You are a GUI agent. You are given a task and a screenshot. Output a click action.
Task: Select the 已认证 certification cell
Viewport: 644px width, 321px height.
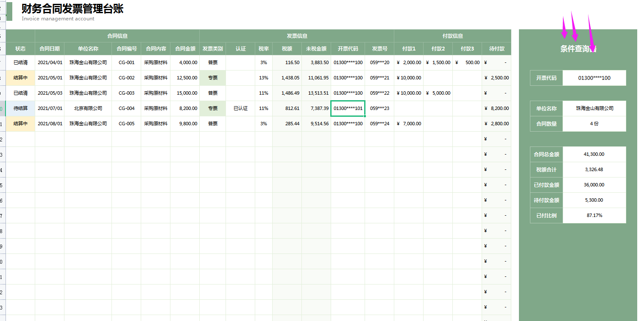(x=240, y=108)
